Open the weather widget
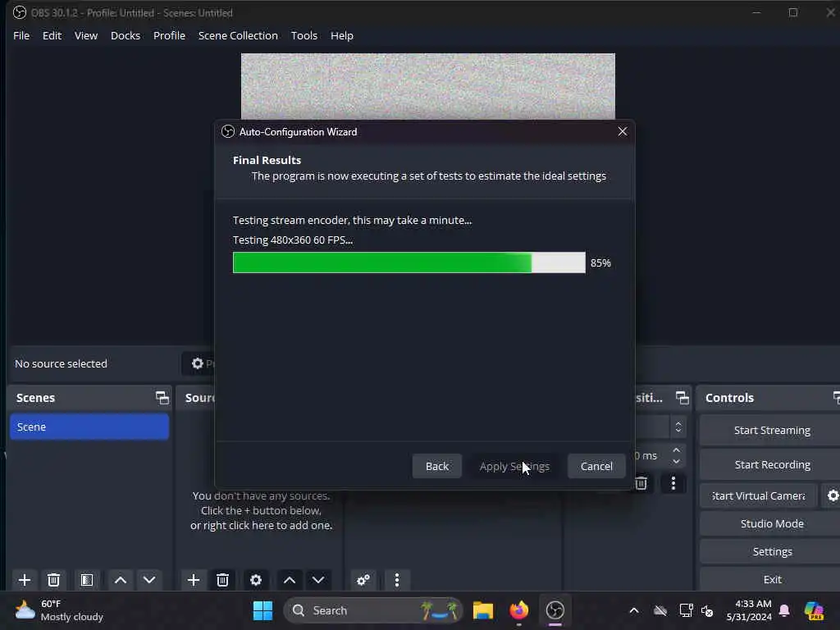The width and height of the screenshot is (840, 630). click(x=59, y=610)
